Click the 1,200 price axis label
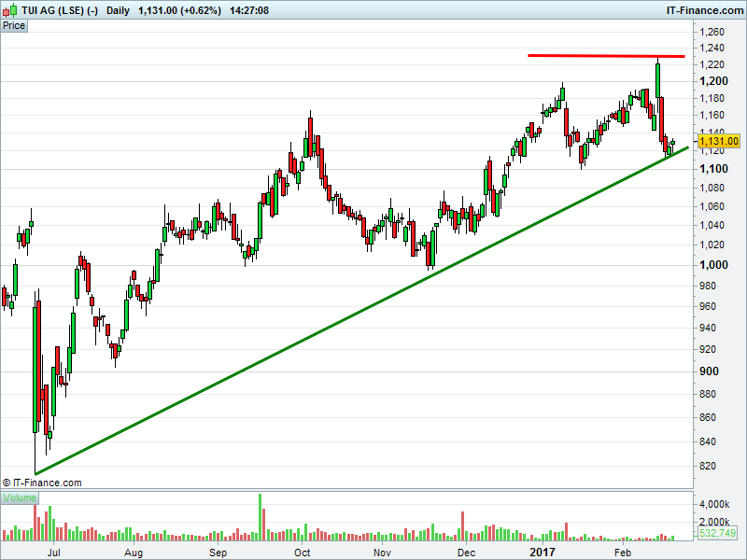This screenshot has height=560, width=747. click(x=713, y=81)
